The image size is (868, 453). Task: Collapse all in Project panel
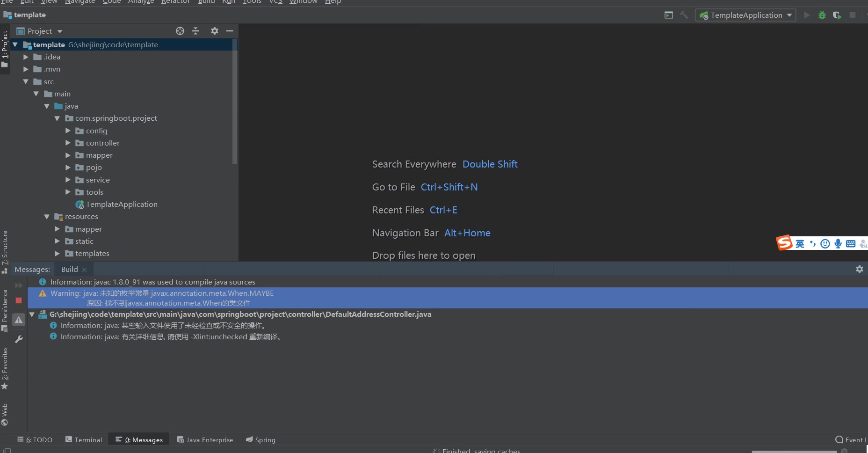point(195,31)
